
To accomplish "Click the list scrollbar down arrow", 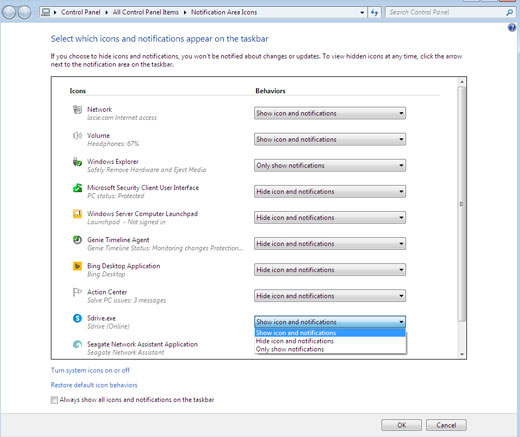I will coord(462,354).
